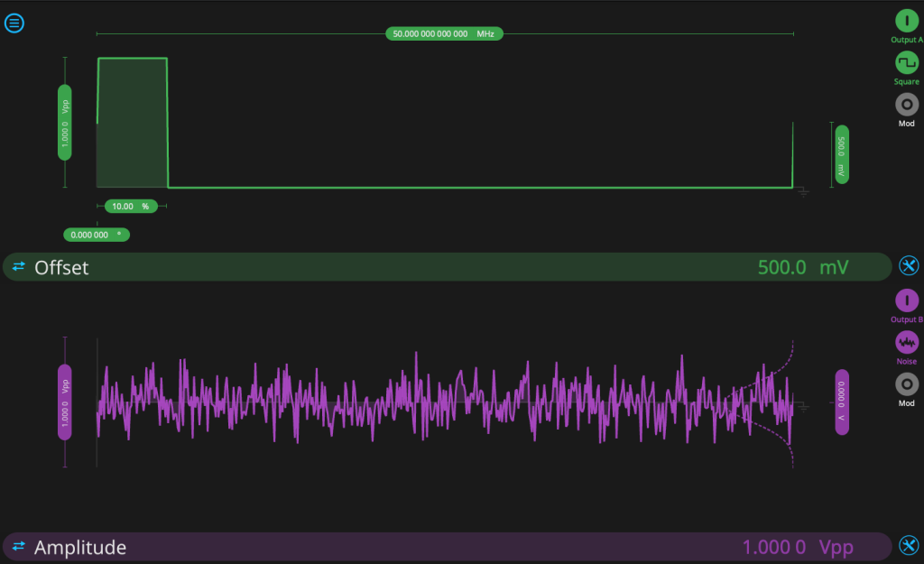924x564 pixels.
Task: Click channel B 1.000 0 Vpp amplitude label
Action: point(65,402)
